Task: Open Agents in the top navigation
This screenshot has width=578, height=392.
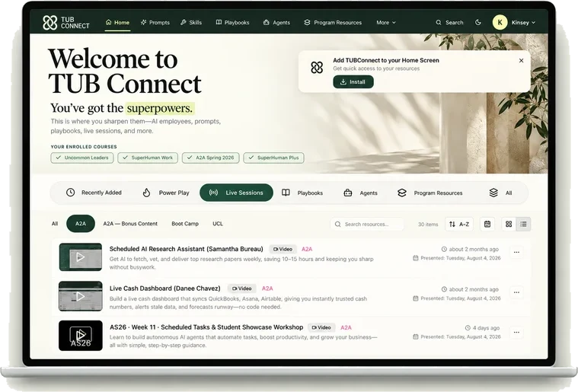Action: point(276,23)
